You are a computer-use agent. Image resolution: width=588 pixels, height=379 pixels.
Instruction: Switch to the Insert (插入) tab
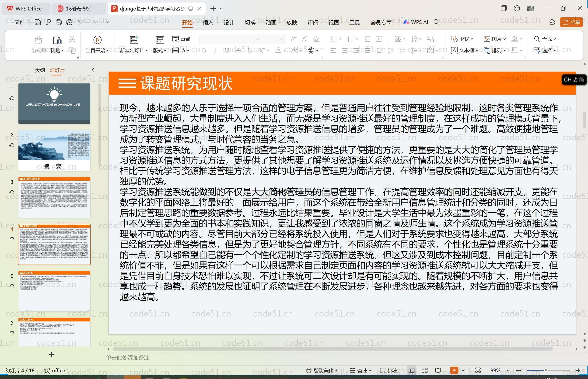[208, 23]
